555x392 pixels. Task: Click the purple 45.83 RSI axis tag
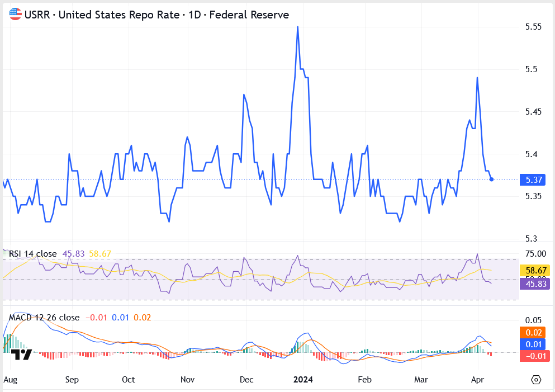tap(535, 284)
